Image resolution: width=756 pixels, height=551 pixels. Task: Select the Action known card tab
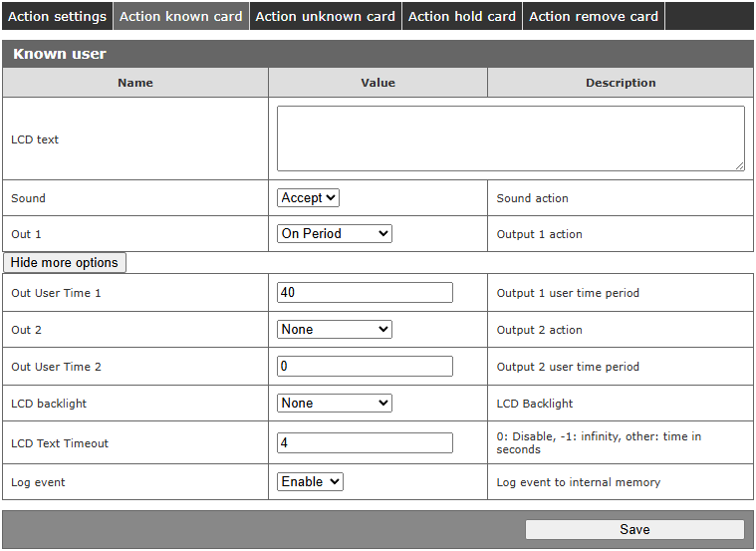pyautogui.click(x=180, y=16)
